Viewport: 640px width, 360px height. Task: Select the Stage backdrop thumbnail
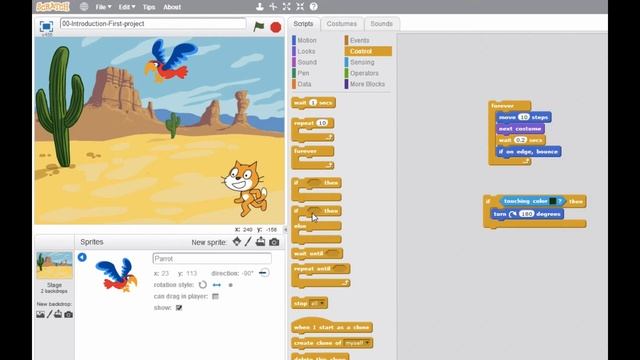tap(54, 265)
